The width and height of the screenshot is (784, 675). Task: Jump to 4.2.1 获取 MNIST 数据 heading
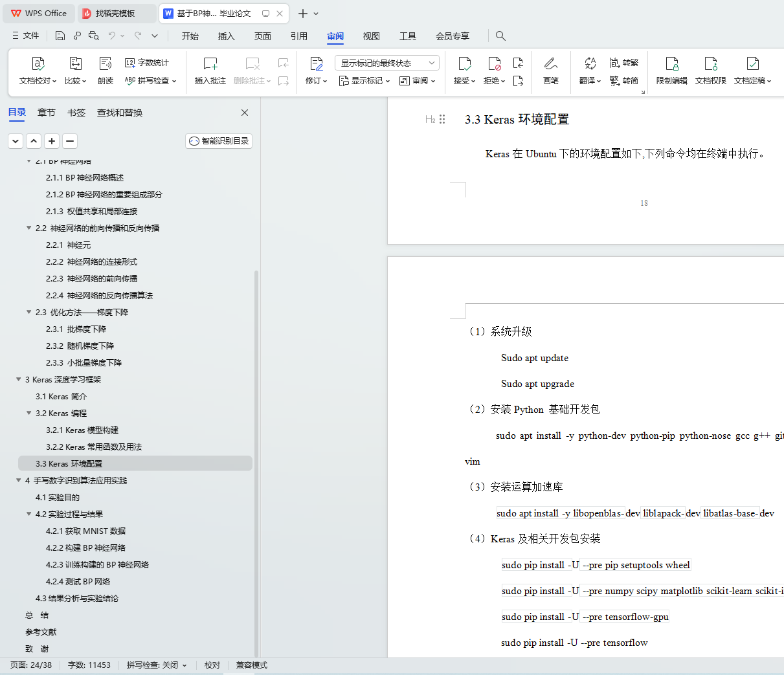(x=85, y=531)
